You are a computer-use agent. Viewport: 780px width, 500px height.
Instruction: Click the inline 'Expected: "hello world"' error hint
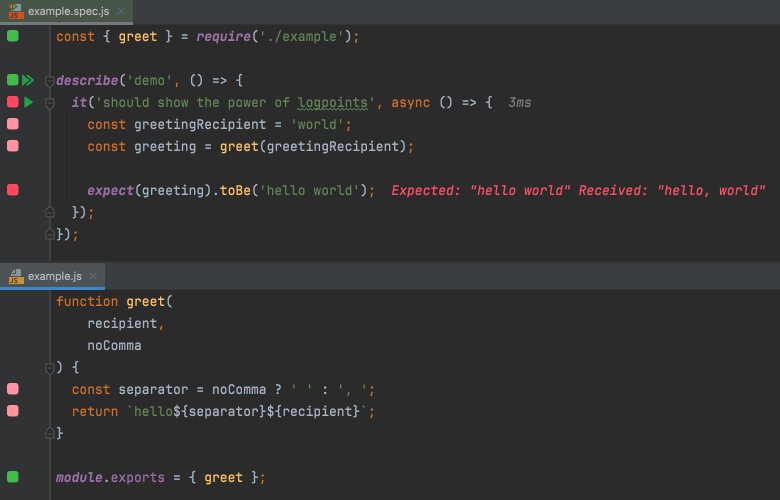point(578,190)
